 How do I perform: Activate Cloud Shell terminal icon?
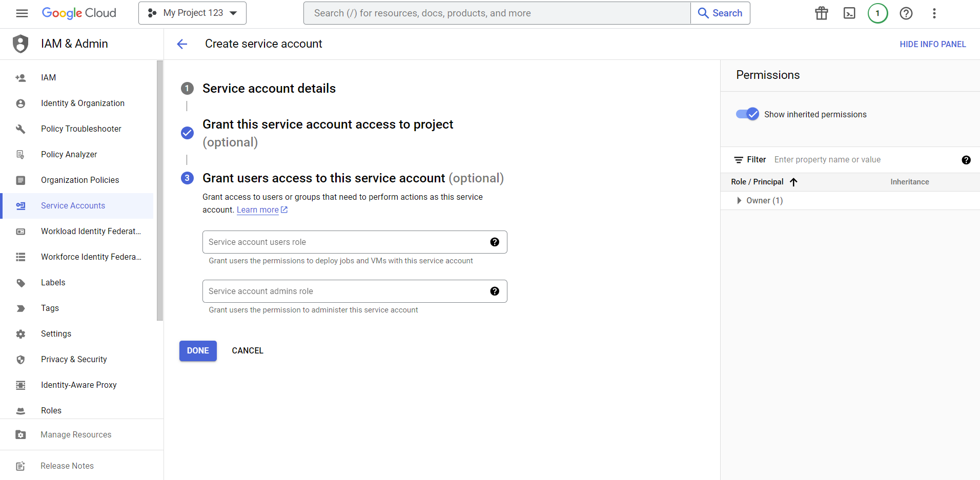pyautogui.click(x=849, y=13)
